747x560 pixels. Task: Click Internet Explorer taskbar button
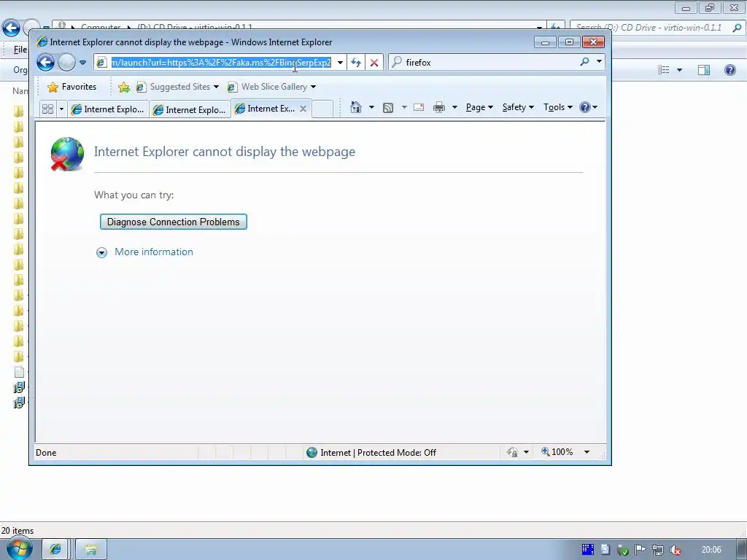click(x=55, y=550)
